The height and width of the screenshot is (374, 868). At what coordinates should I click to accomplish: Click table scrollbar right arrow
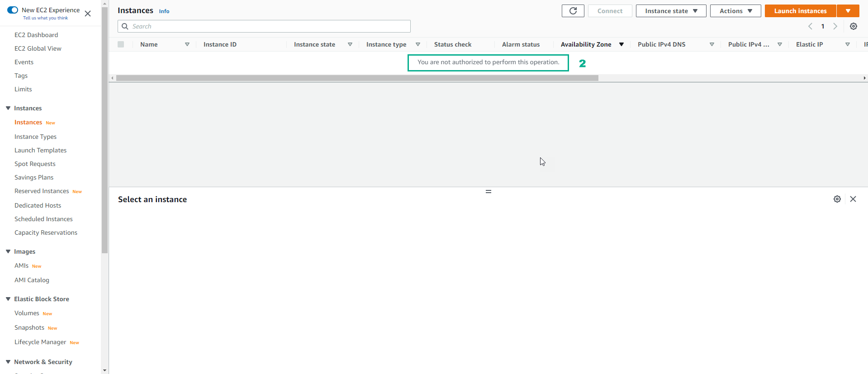(864, 78)
